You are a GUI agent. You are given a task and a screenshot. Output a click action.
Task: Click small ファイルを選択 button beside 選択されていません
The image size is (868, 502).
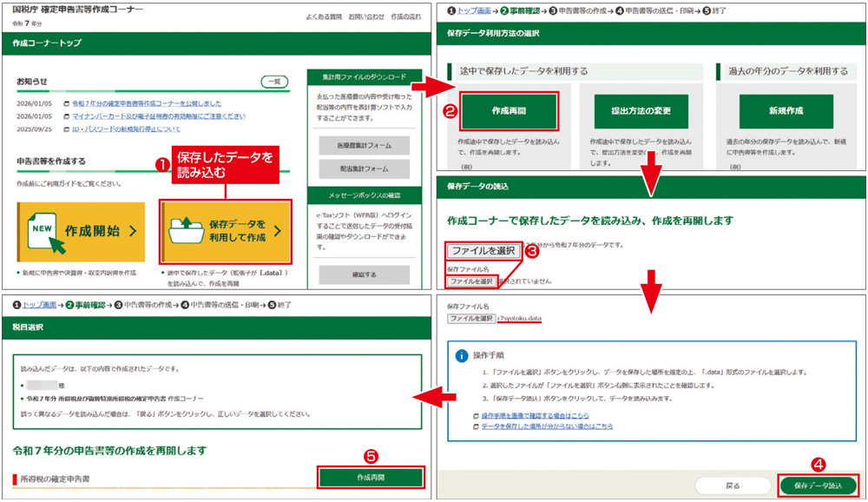[471, 281]
